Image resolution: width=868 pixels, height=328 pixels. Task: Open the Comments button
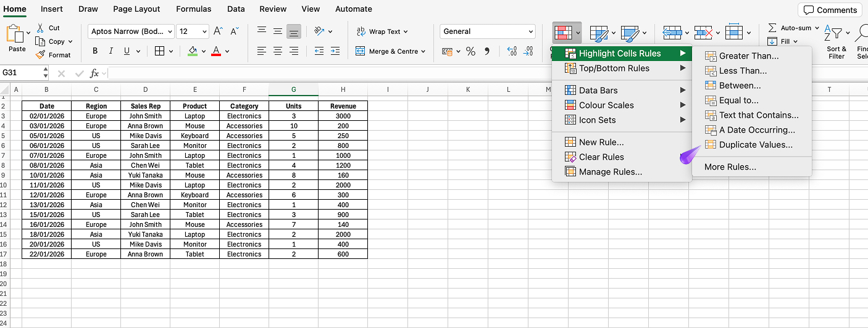click(x=830, y=10)
